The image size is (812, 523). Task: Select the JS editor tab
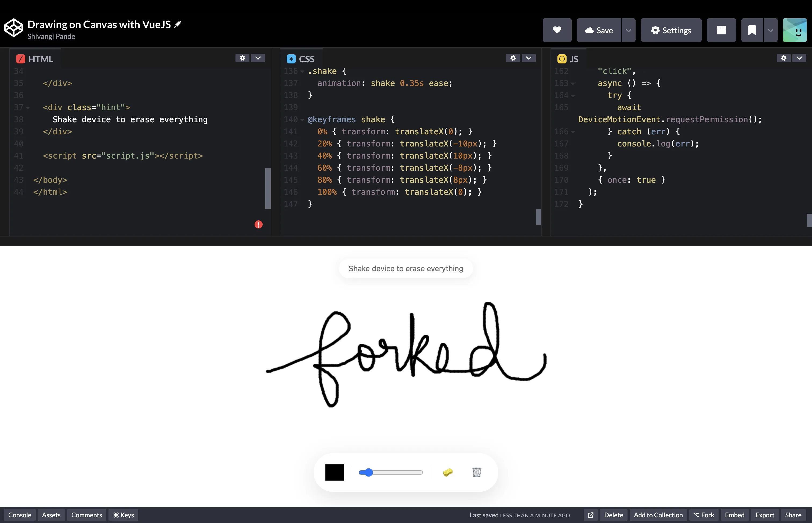coord(568,59)
